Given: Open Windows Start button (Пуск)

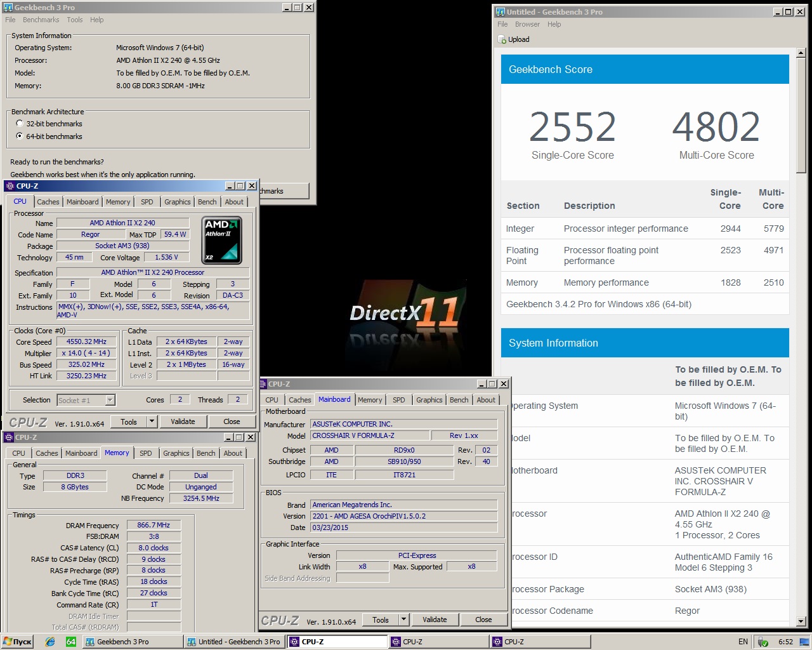Looking at the screenshot, I should pyautogui.click(x=18, y=642).
